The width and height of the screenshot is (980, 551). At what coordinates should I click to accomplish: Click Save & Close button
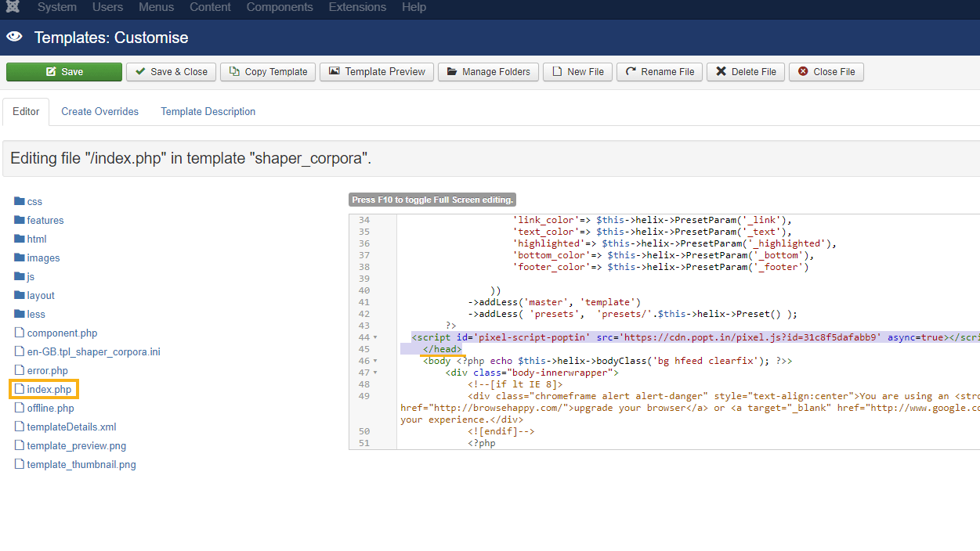(x=171, y=71)
